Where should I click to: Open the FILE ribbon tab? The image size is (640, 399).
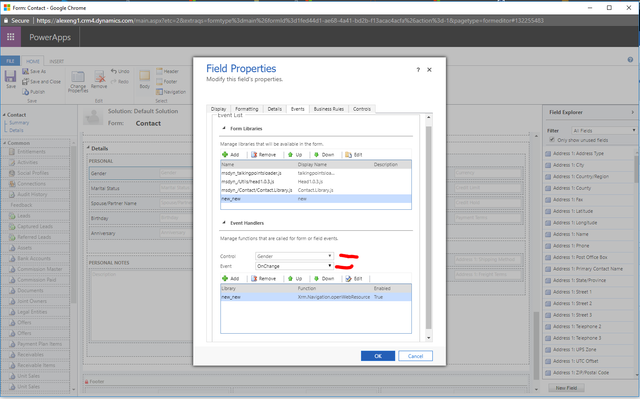(10, 61)
